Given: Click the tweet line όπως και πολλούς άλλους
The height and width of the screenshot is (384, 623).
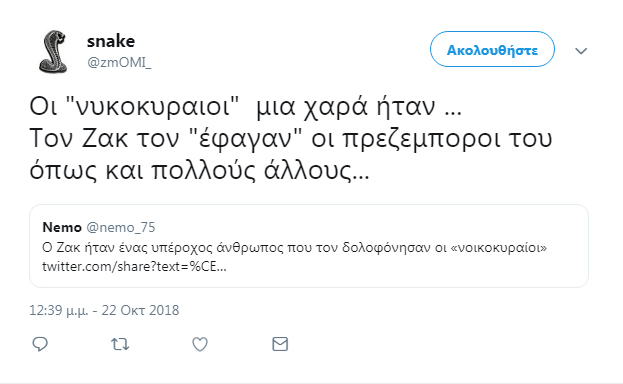Looking at the screenshot, I should (199, 171).
